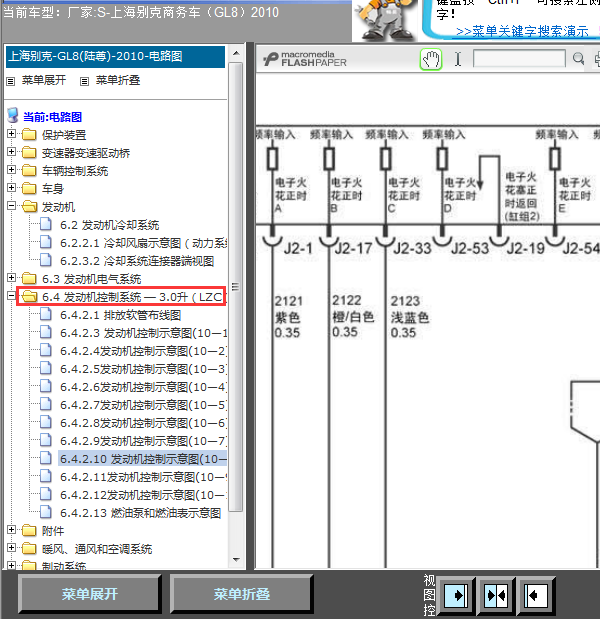Click document icon of 6.2.3.2 冷却系统连接器端视图

[x=46, y=260]
